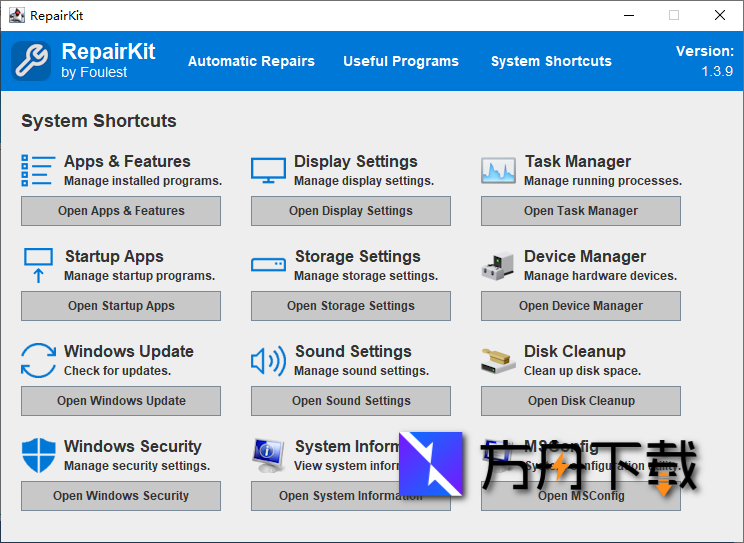Click the RepairKit wrench logo
The width and height of the screenshot is (744, 543).
click(x=31, y=60)
